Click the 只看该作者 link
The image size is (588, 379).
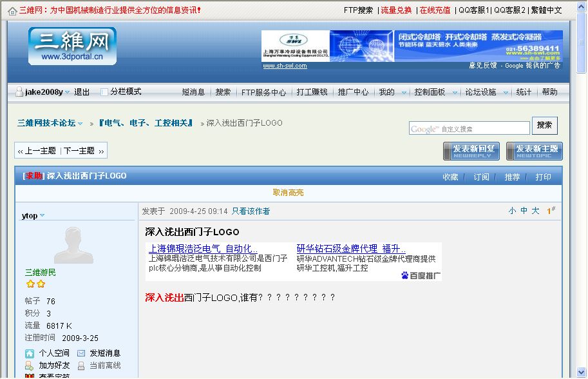[x=251, y=211]
